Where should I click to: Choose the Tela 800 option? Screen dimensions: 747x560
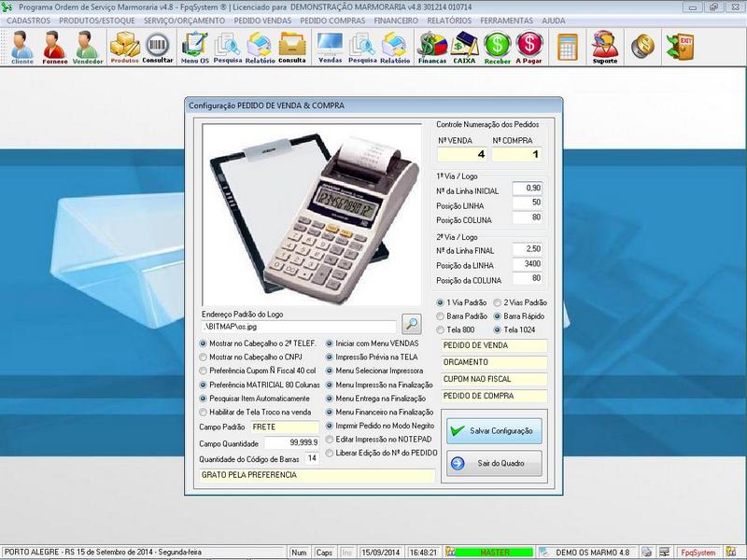click(441, 329)
